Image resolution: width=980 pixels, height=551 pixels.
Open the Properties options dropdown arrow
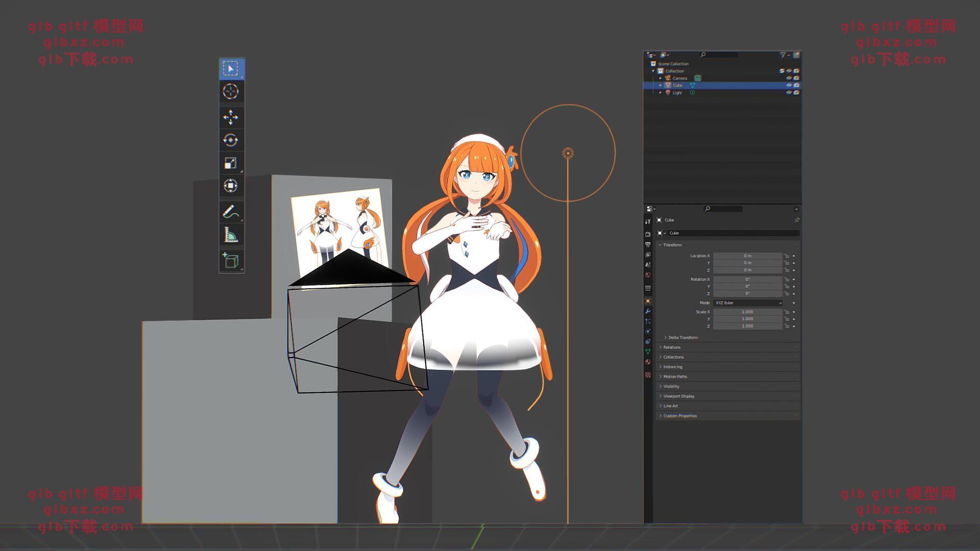click(796, 209)
